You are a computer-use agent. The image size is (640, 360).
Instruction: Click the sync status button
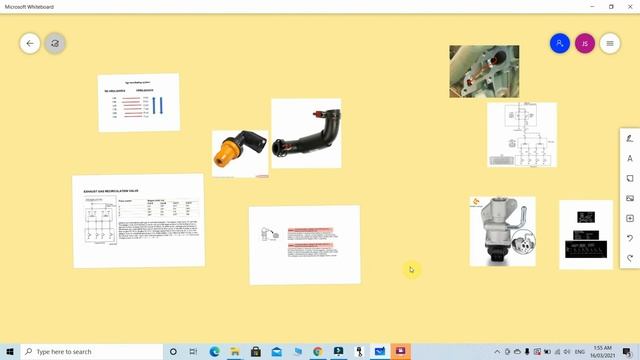tap(55, 43)
